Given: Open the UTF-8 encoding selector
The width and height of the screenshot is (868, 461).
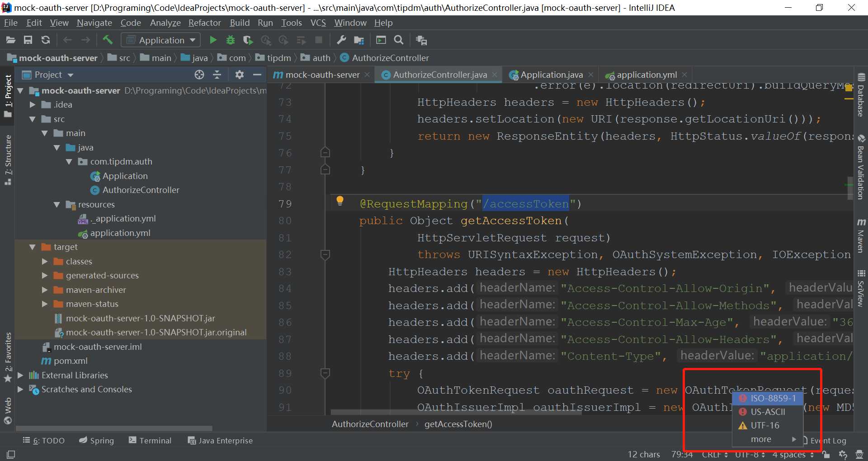Looking at the screenshot, I should [750, 454].
